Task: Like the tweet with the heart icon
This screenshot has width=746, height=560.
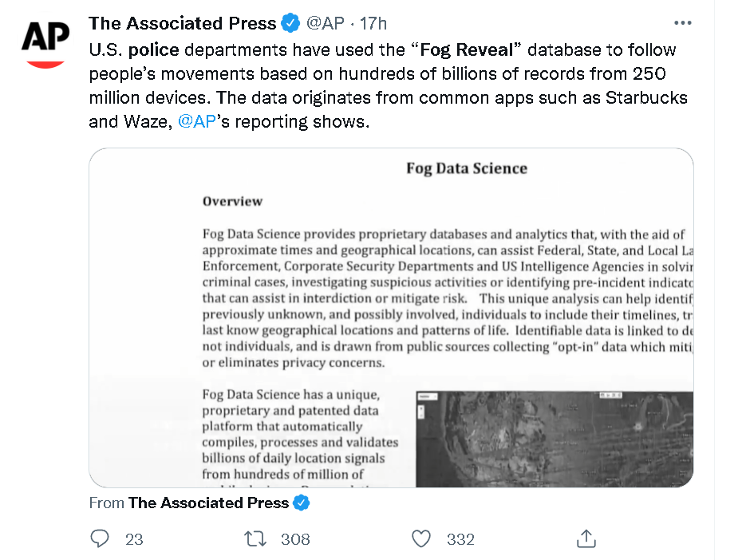Action: click(x=421, y=539)
